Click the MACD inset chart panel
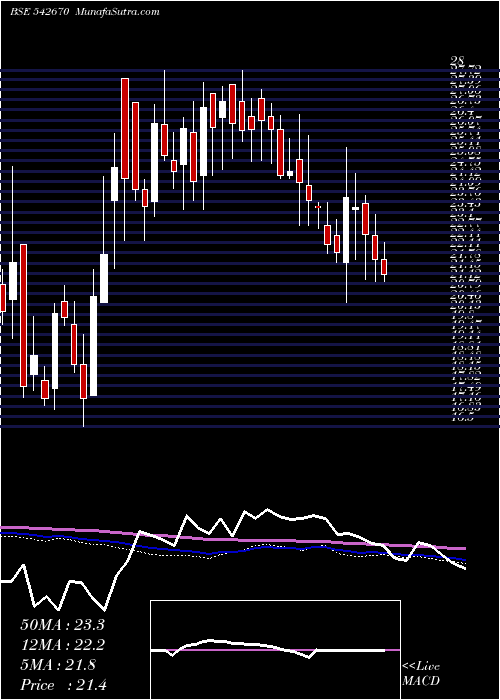 [275, 650]
